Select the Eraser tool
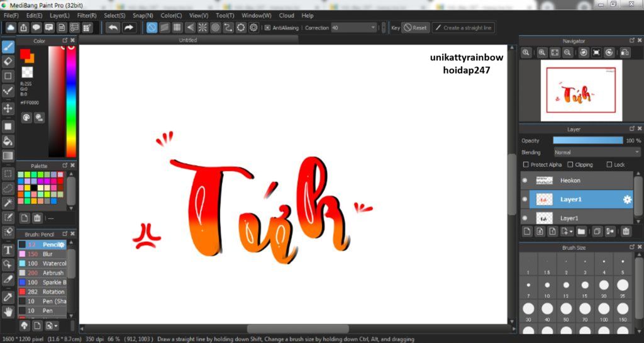The height and width of the screenshot is (343, 644). (x=8, y=61)
